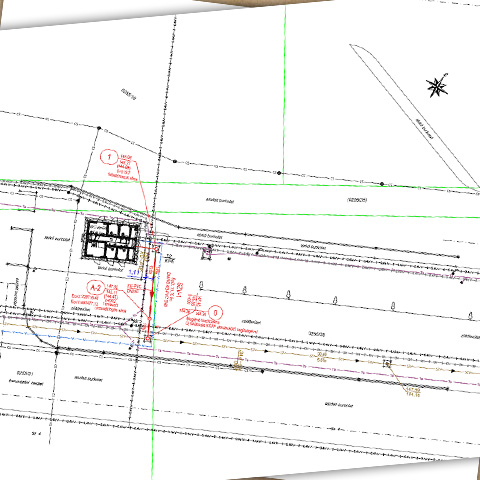The width and height of the screenshot is (480, 480).
Task: Click the brown elevation annotation at bottom right
Action: [413, 392]
